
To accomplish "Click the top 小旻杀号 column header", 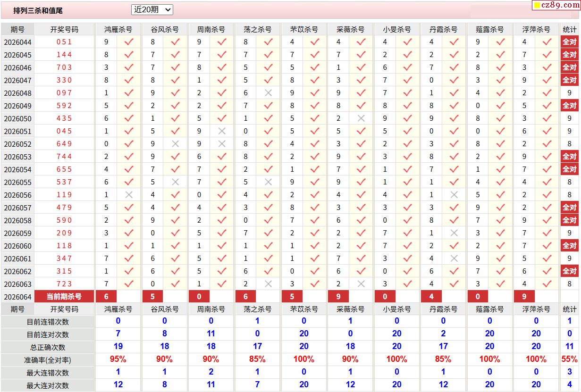I will tap(397, 29).
